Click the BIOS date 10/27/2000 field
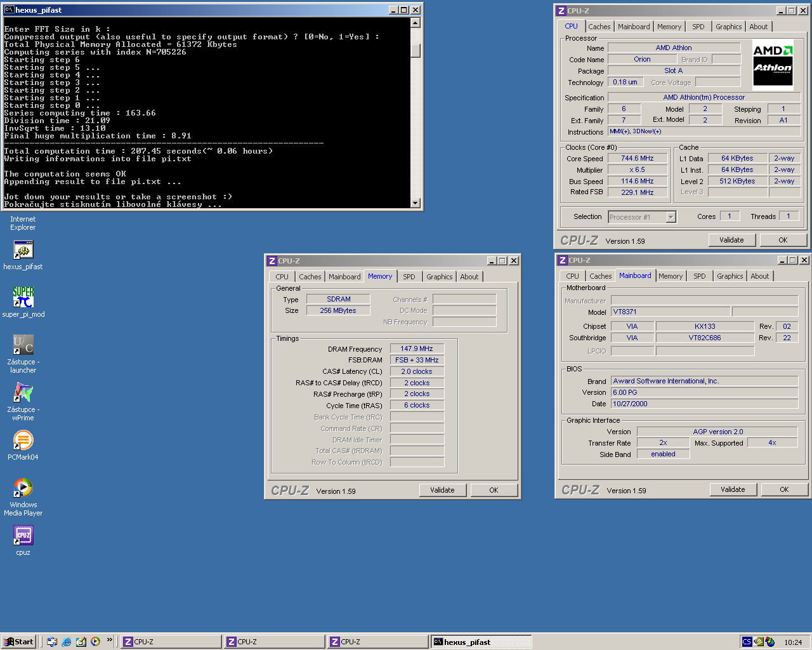Viewport: 812px width, 650px height. coord(704,404)
